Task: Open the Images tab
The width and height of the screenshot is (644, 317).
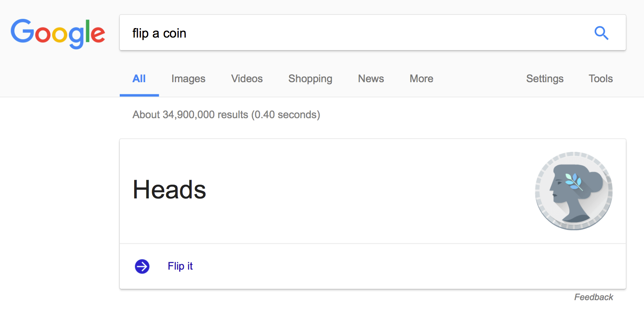Action: click(x=188, y=79)
